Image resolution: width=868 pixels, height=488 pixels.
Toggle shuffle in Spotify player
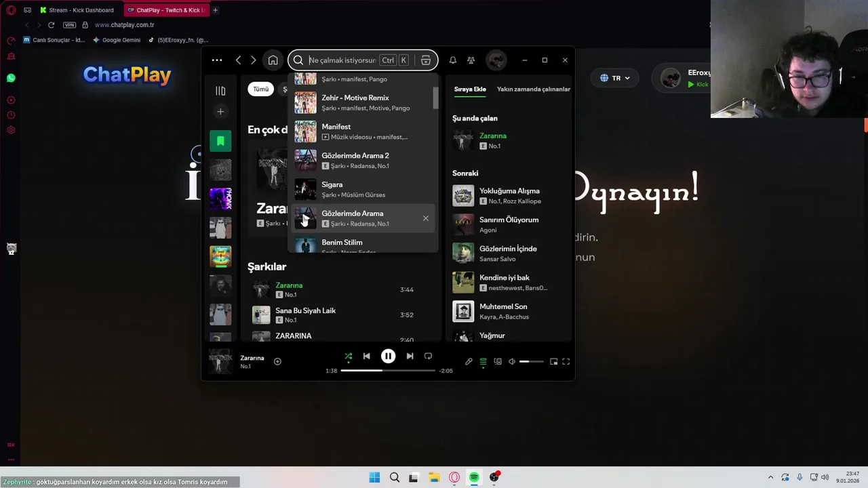pos(349,356)
